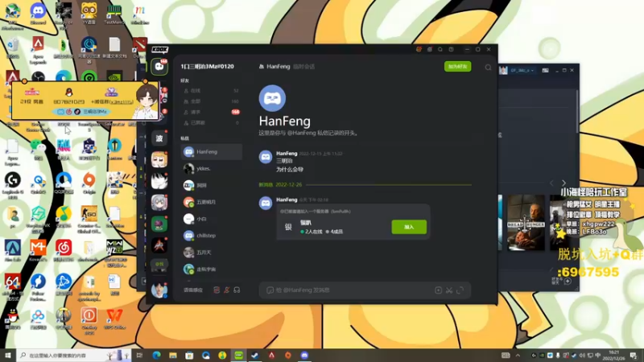Image resolution: width=644 pixels, height=362 pixels.
Task: Show blocked users list (已屏蔽)
Action: click(212, 123)
